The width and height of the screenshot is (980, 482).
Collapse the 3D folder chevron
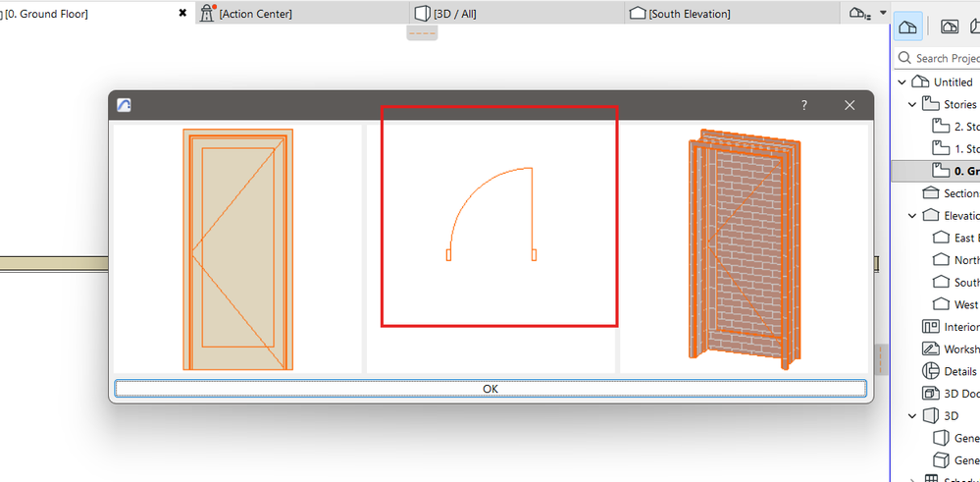(913, 415)
